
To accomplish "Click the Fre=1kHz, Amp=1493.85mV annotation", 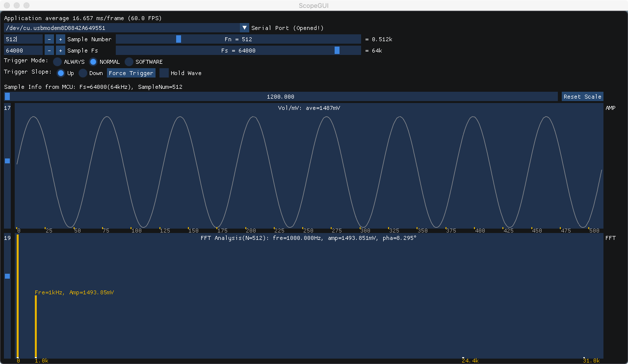I will click(75, 292).
